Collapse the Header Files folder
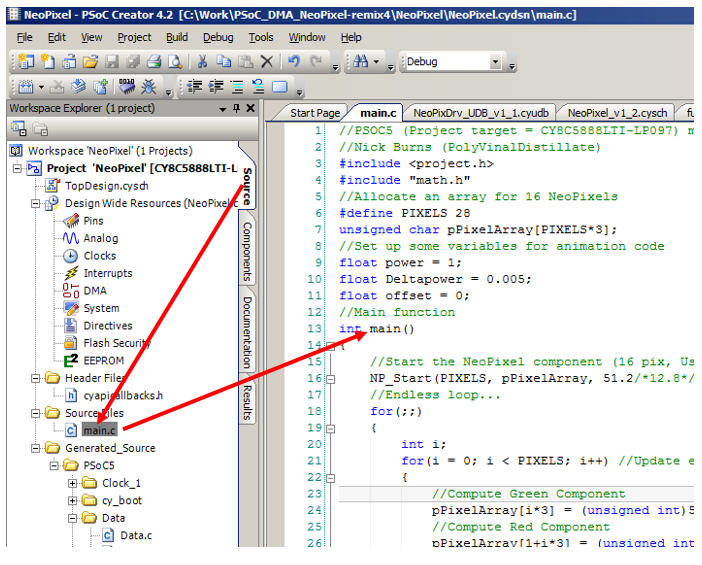This screenshot has width=702, height=565. click(35, 378)
